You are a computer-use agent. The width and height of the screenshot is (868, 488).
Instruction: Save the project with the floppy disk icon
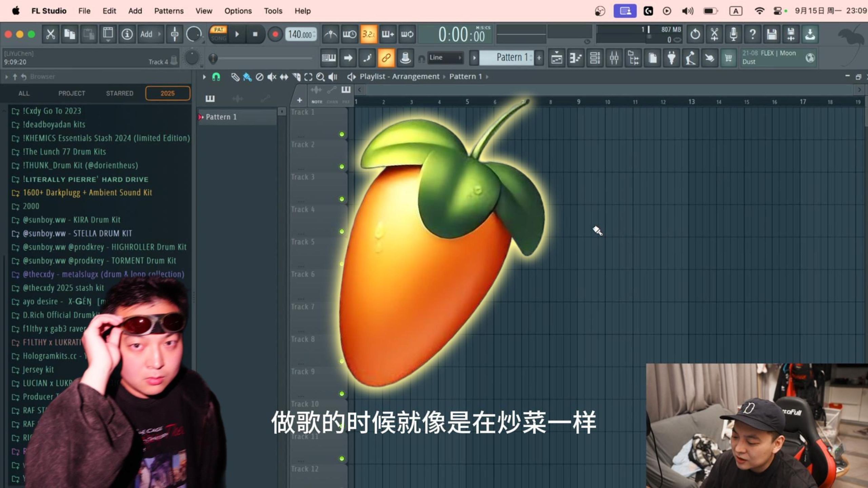[x=772, y=34]
